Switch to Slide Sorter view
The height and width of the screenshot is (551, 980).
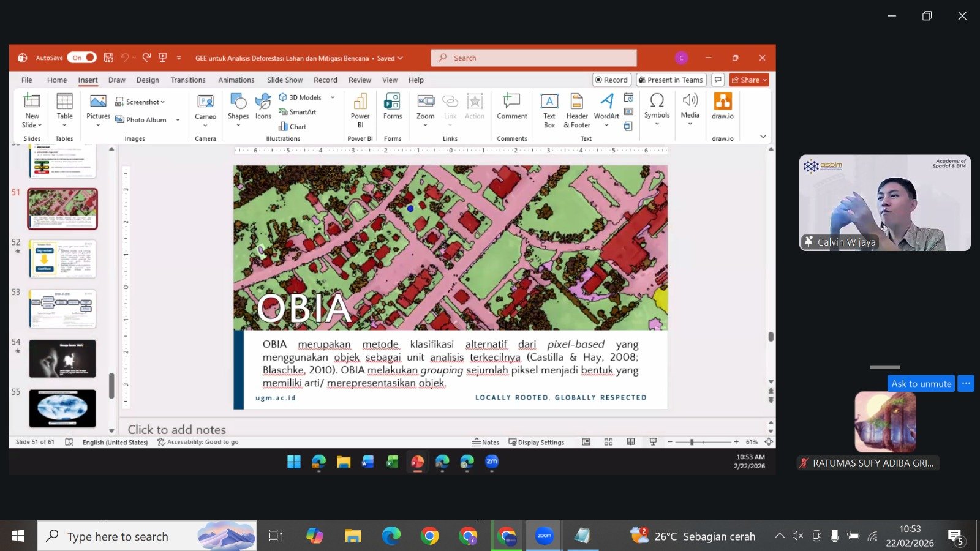[x=608, y=442]
